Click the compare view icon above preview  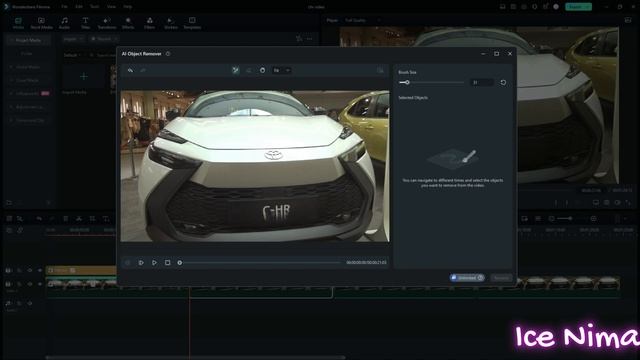pyautogui.click(x=380, y=70)
